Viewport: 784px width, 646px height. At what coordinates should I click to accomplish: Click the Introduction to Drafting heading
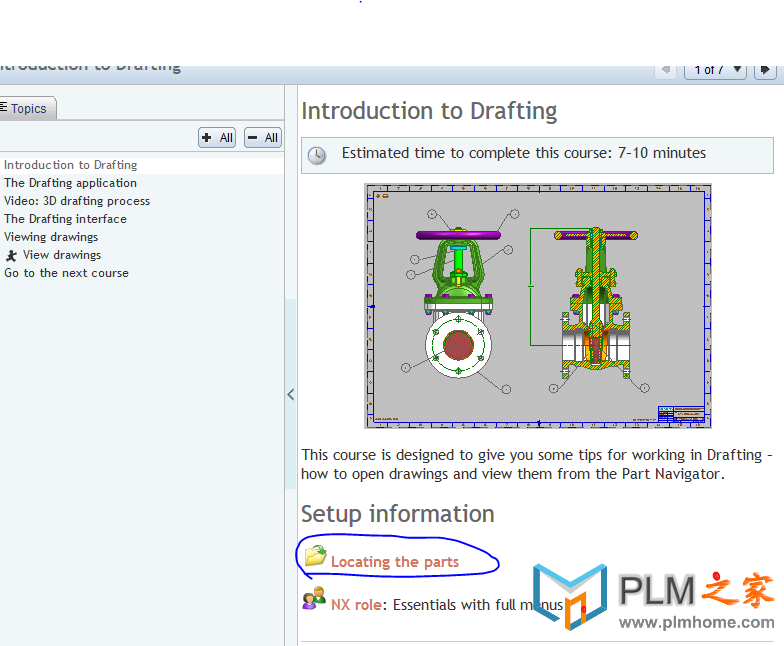[429, 111]
